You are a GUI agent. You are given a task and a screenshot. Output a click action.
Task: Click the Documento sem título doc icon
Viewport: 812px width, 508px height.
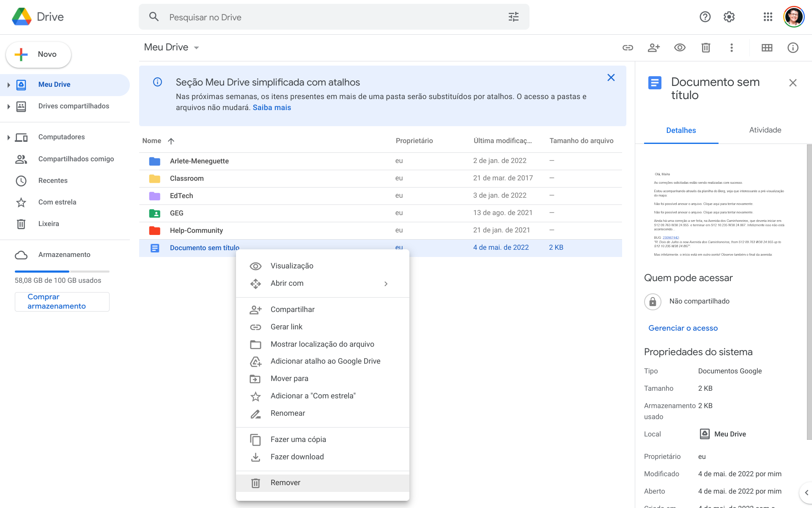click(155, 248)
